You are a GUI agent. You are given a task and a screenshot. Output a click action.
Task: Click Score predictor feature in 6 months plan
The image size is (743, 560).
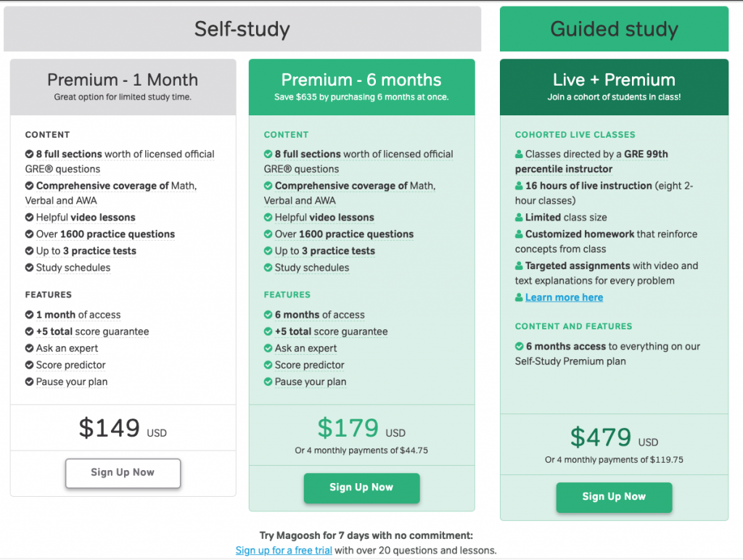(x=309, y=366)
